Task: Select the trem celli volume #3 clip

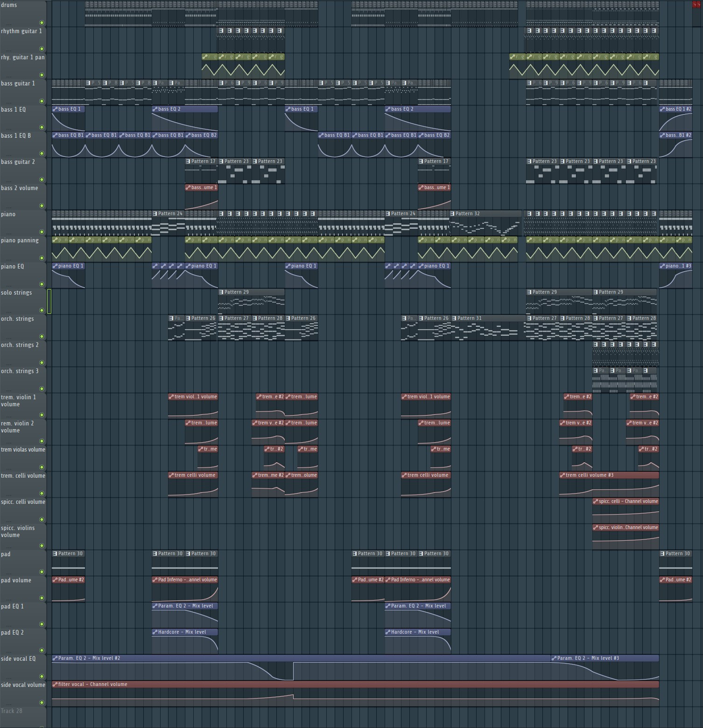Action: point(609,484)
